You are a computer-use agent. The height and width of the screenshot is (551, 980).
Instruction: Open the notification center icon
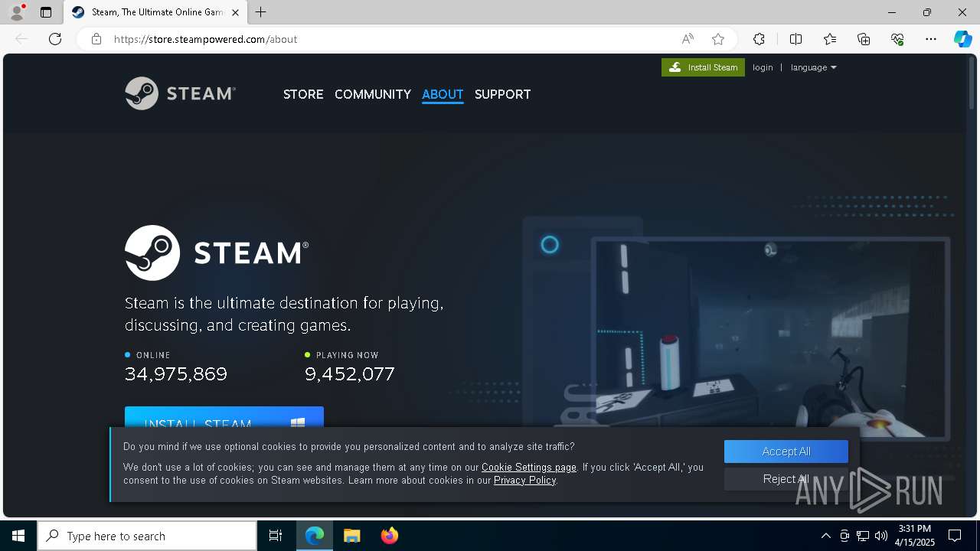click(x=955, y=536)
